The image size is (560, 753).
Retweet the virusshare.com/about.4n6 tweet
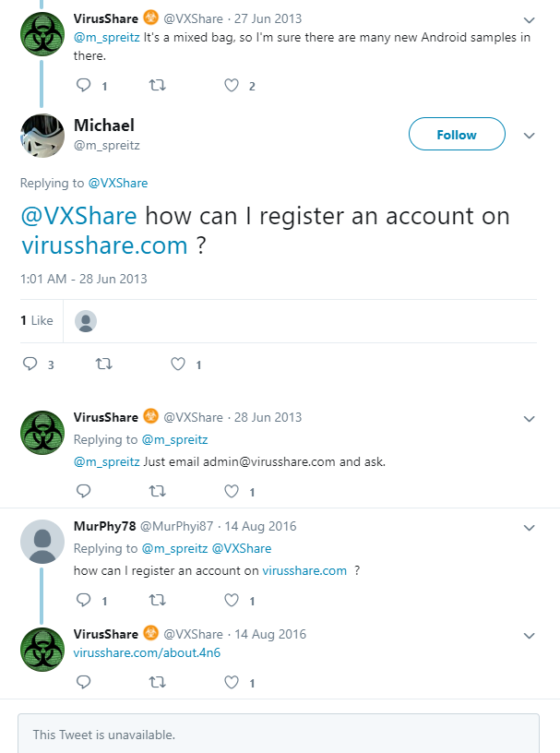[157, 682]
